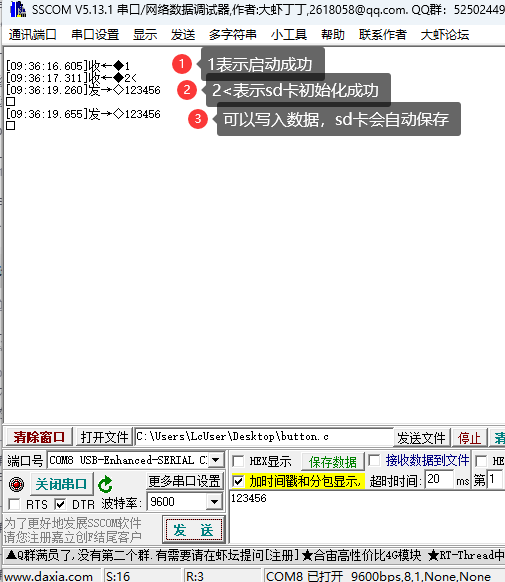
Task: Click the www.daxia.com link in status bar
Action: 48,576
